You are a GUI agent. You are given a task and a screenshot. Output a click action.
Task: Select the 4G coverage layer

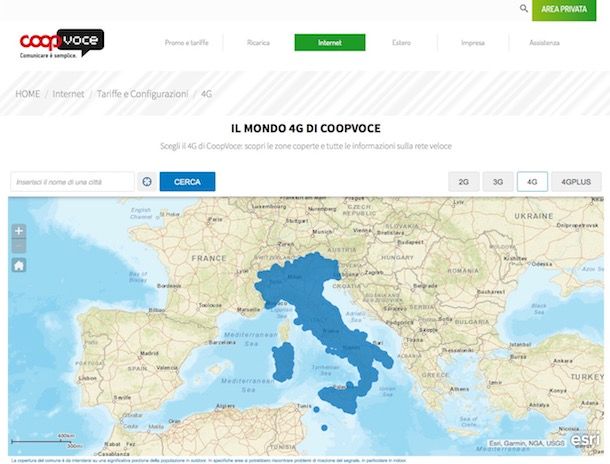(532, 182)
